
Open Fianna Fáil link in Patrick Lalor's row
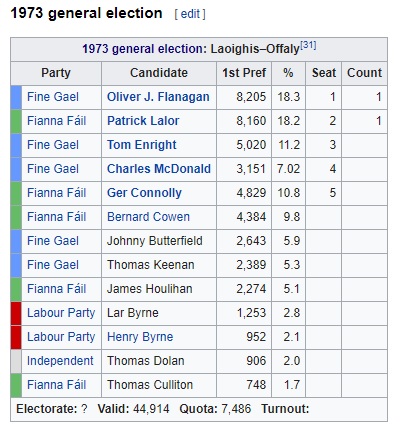[x=57, y=121]
